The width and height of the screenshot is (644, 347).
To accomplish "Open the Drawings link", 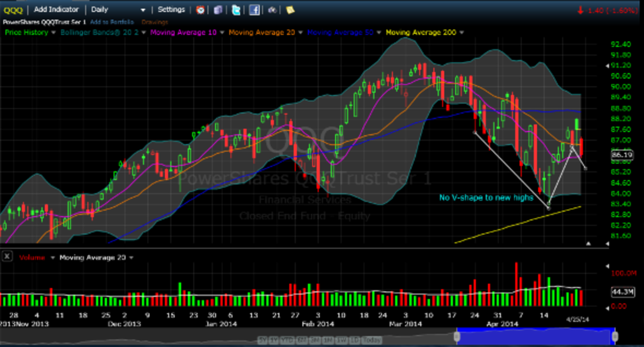I will 155,22.
